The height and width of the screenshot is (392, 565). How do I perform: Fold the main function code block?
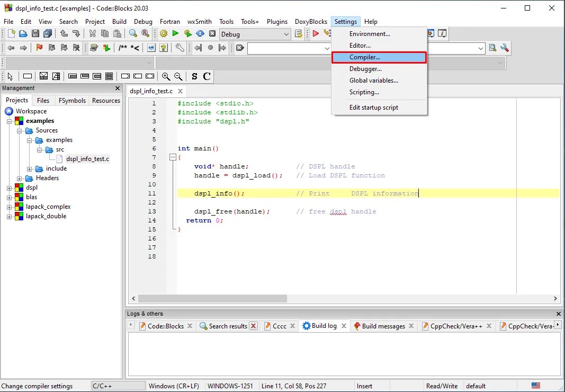point(173,157)
